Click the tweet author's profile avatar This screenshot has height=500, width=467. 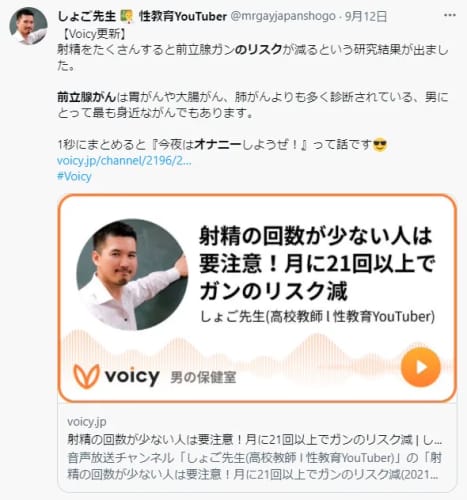28,26
